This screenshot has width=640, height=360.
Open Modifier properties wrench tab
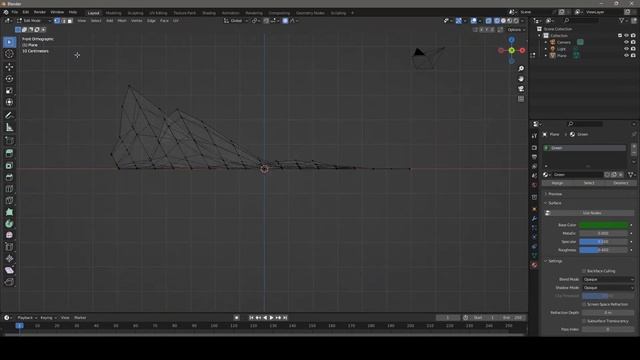tap(534, 218)
